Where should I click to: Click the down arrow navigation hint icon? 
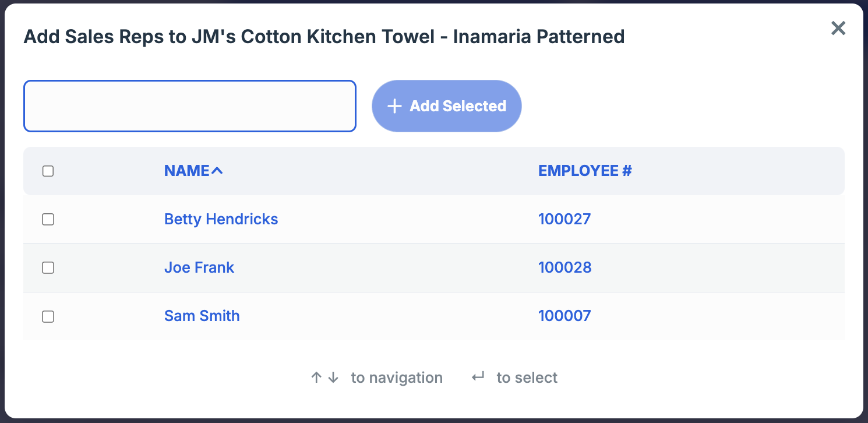pyautogui.click(x=333, y=378)
